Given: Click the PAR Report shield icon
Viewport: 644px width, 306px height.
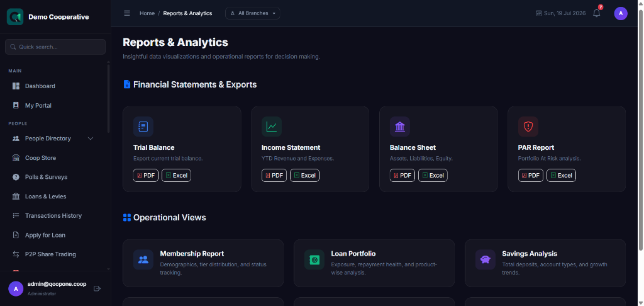Looking at the screenshot, I should (528, 127).
